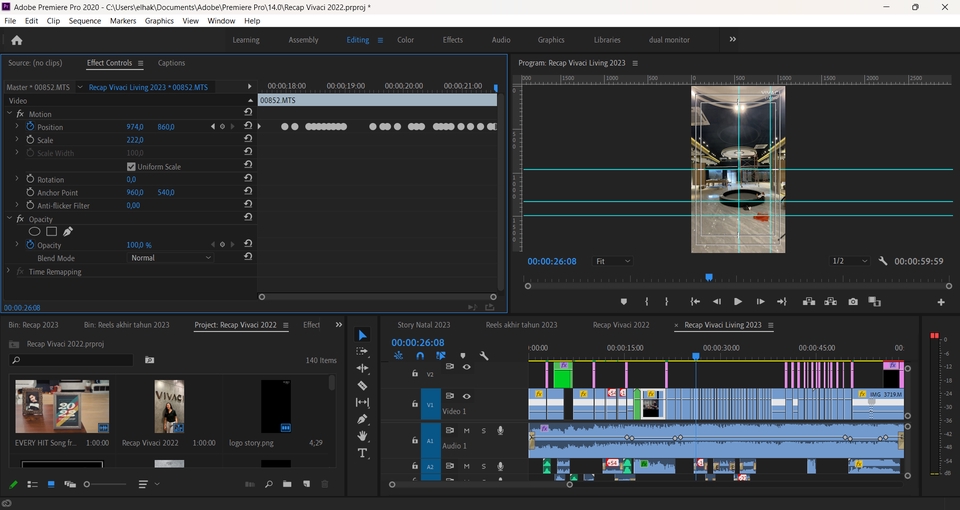Select the Type tool

(x=362, y=453)
